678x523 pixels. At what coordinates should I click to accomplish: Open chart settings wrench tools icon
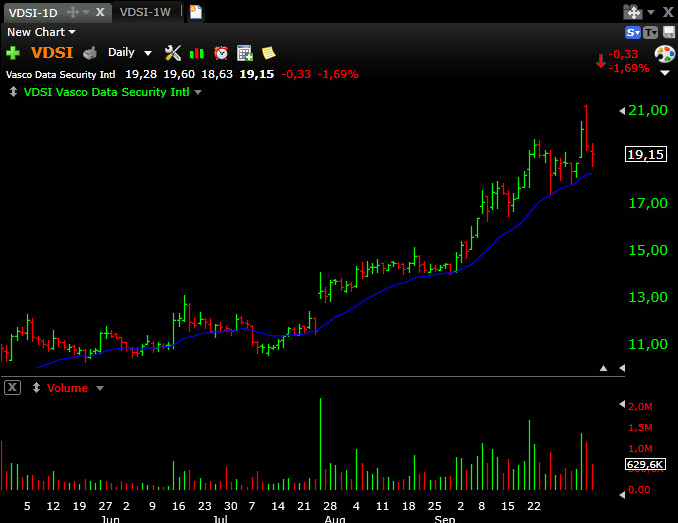point(172,53)
